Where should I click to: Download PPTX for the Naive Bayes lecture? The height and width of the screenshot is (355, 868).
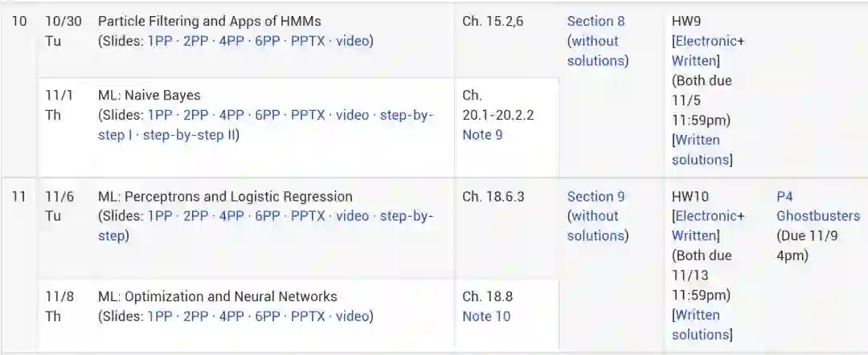point(308,115)
